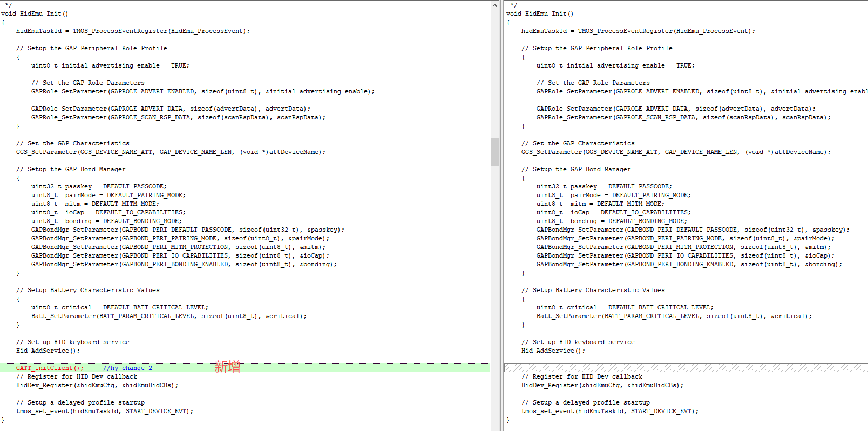Click the GAPBOND_PERI_MITM_PROTECTION line in left pane

[x=178, y=247]
